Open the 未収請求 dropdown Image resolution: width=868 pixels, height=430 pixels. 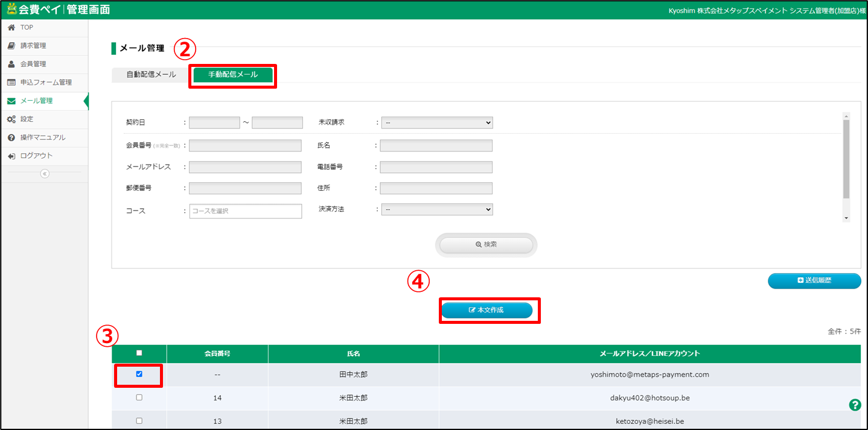click(437, 122)
